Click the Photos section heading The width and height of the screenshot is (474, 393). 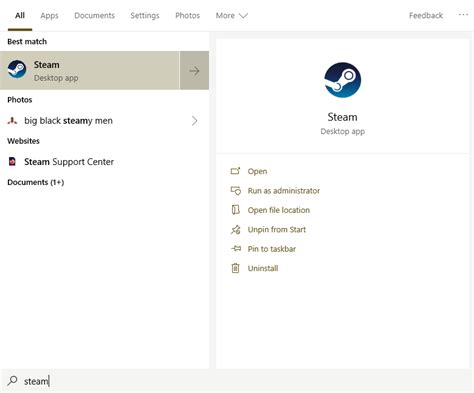(x=20, y=100)
